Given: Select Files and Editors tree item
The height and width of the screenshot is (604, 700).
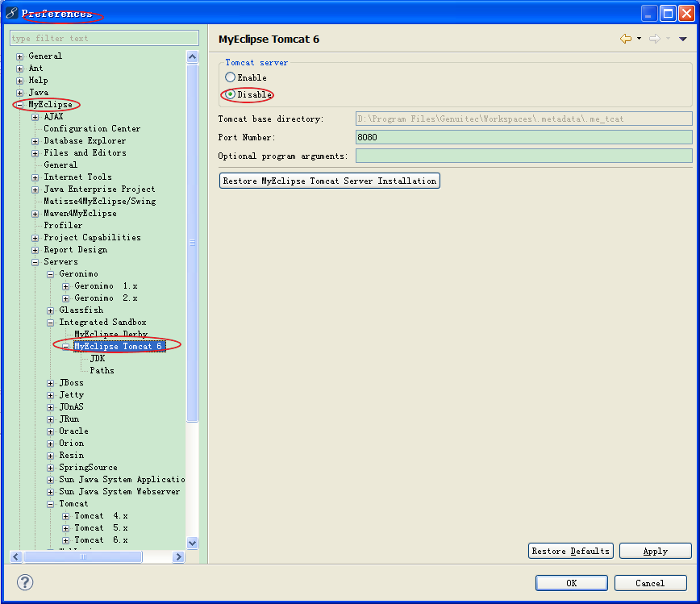Looking at the screenshot, I should tap(85, 152).
